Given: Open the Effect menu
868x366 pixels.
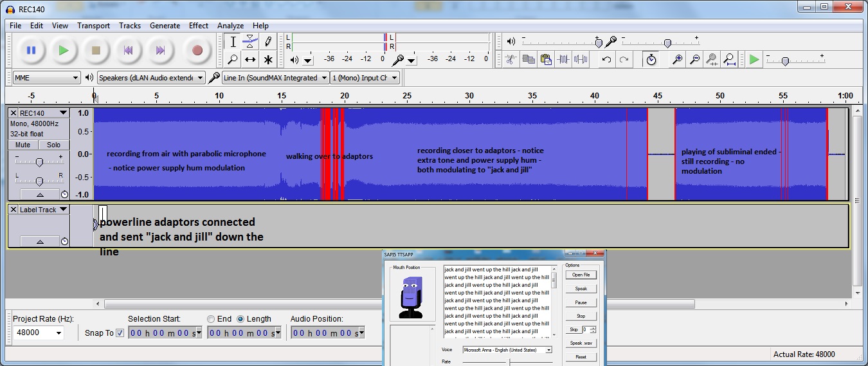Looking at the screenshot, I should tap(198, 26).
